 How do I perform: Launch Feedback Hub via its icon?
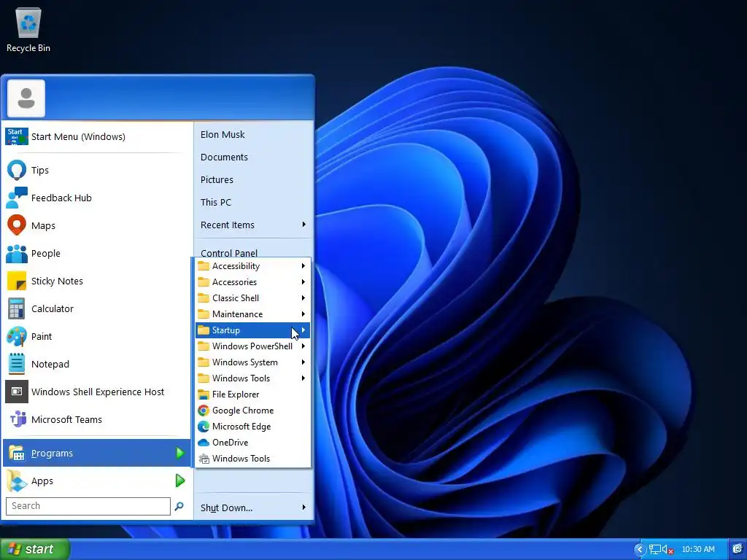pyautogui.click(x=17, y=198)
